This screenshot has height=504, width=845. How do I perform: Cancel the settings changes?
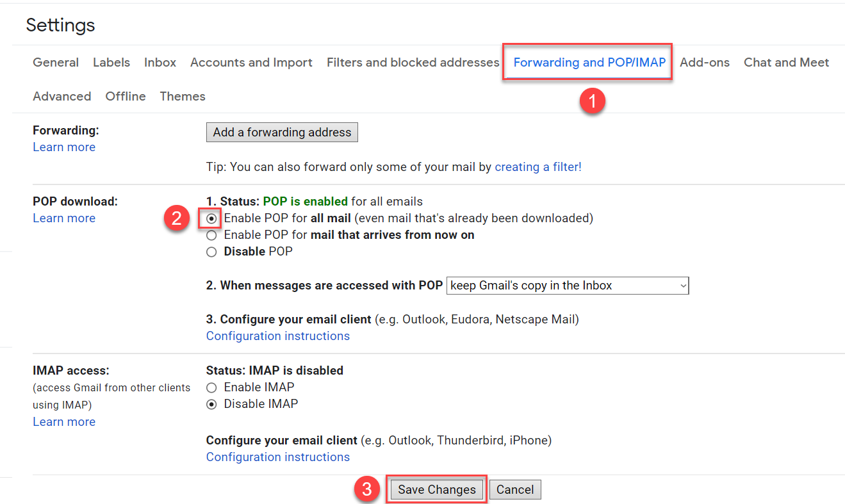coord(515,490)
